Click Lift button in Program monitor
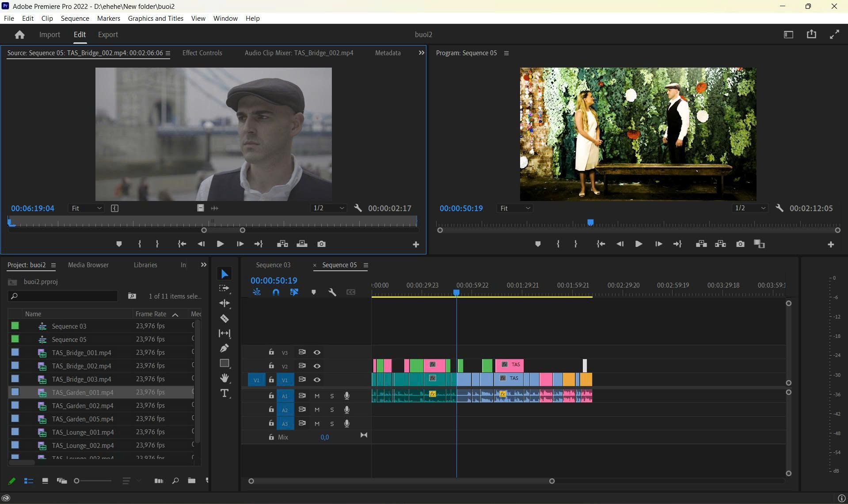The image size is (848, 504). (x=701, y=244)
